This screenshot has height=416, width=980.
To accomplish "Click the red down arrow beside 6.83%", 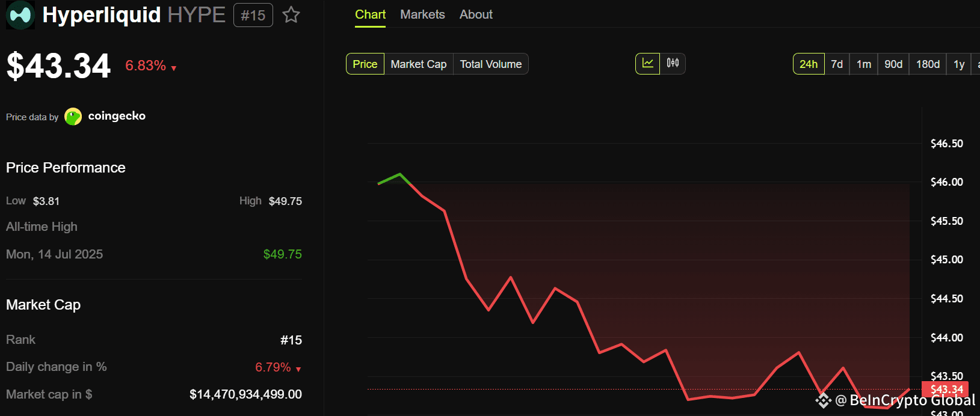I will coord(174,68).
